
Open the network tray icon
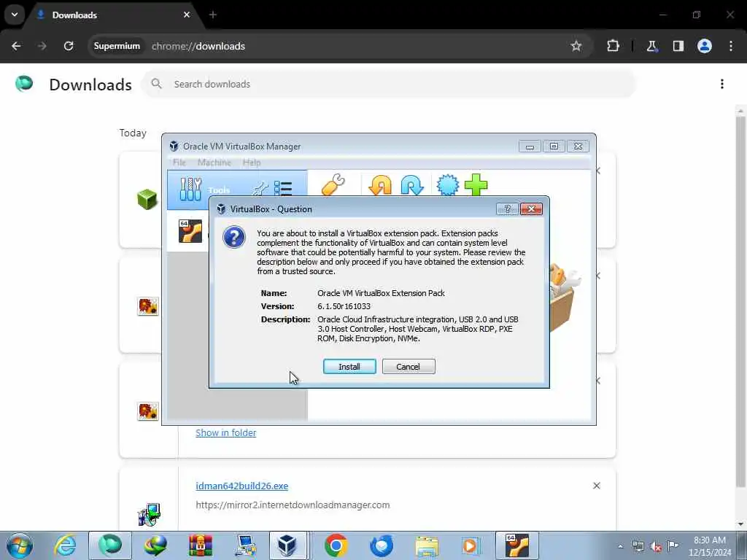(x=638, y=547)
